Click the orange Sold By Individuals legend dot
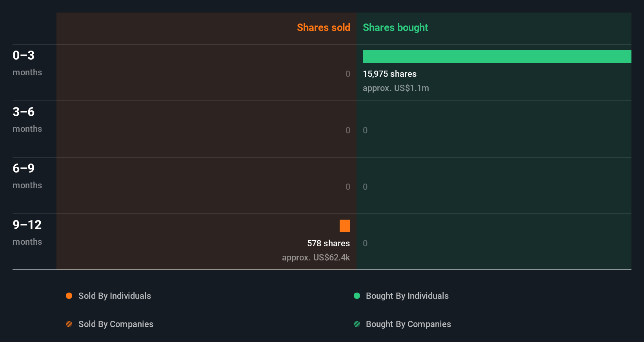The height and width of the screenshot is (342, 644). click(x=69, y=296)
